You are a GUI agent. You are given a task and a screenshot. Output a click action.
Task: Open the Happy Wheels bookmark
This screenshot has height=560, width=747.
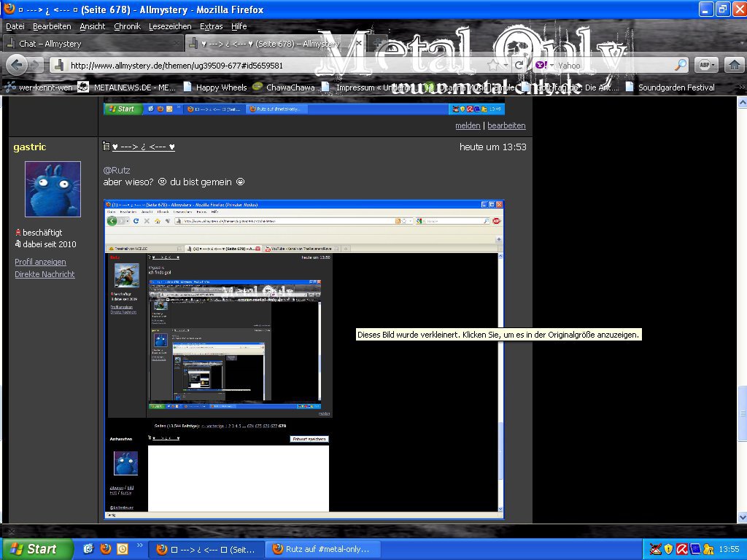click(215, 87)
